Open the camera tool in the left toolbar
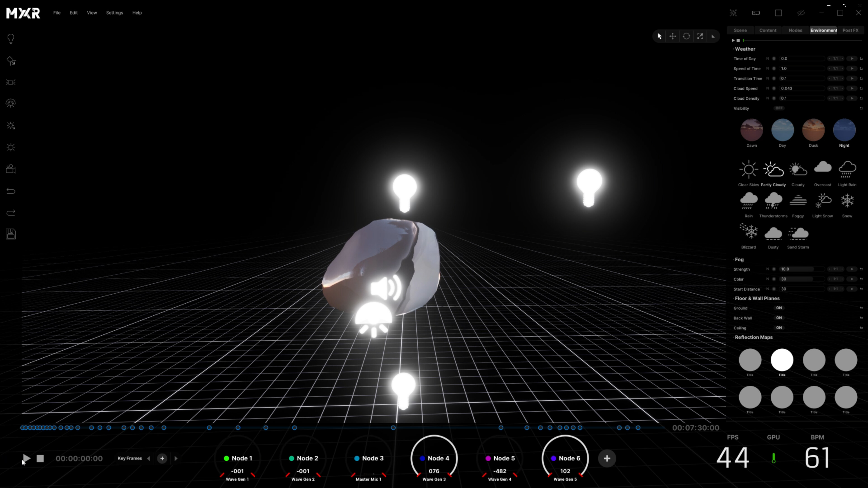This screenshot has height=488, width=868. pos(11,169)
